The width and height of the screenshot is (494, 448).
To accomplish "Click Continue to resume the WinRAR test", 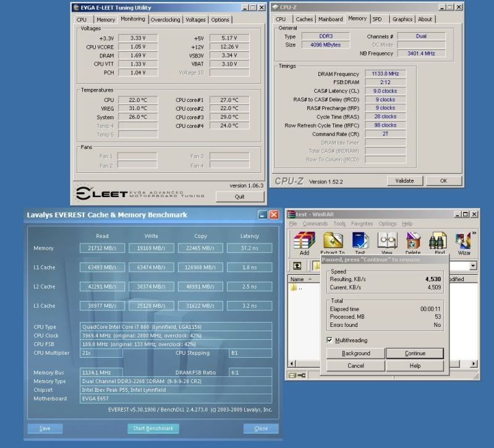I will tap(415, 353).
